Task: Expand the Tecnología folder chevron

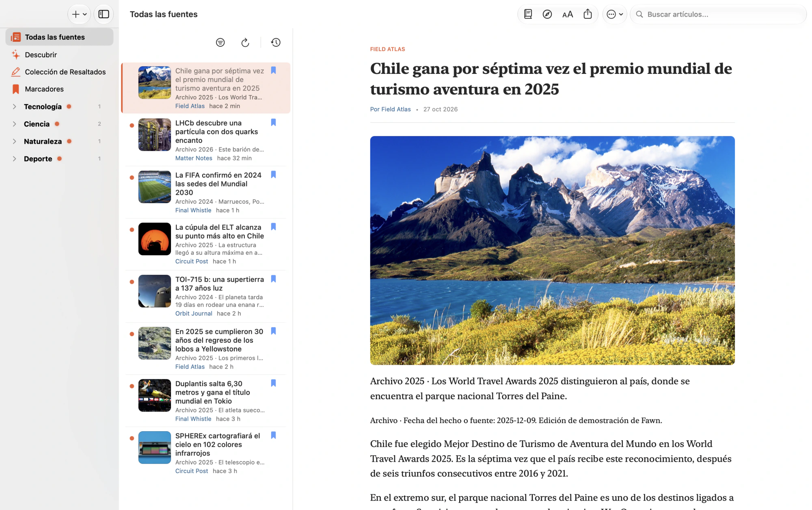Action: click(x=14, y=106)
